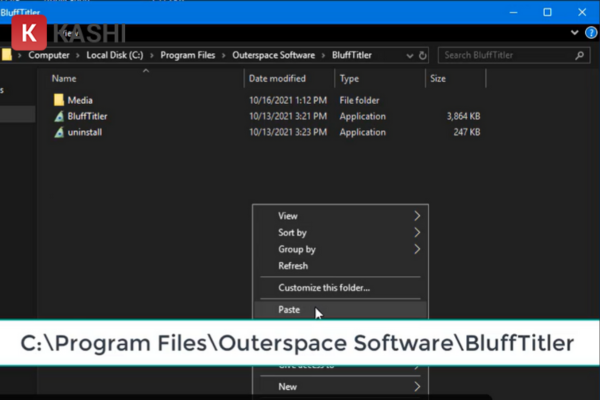This screenshot has width=600, height=400.
Task: Close the BluffTitler explorer window
Action: tap(582, 13)
